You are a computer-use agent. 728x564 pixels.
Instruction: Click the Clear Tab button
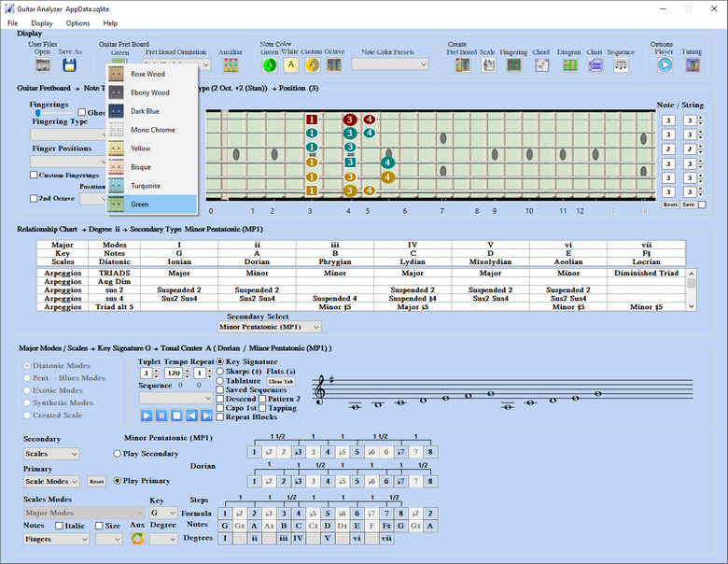pyautogui.click(x=281, y=381)
